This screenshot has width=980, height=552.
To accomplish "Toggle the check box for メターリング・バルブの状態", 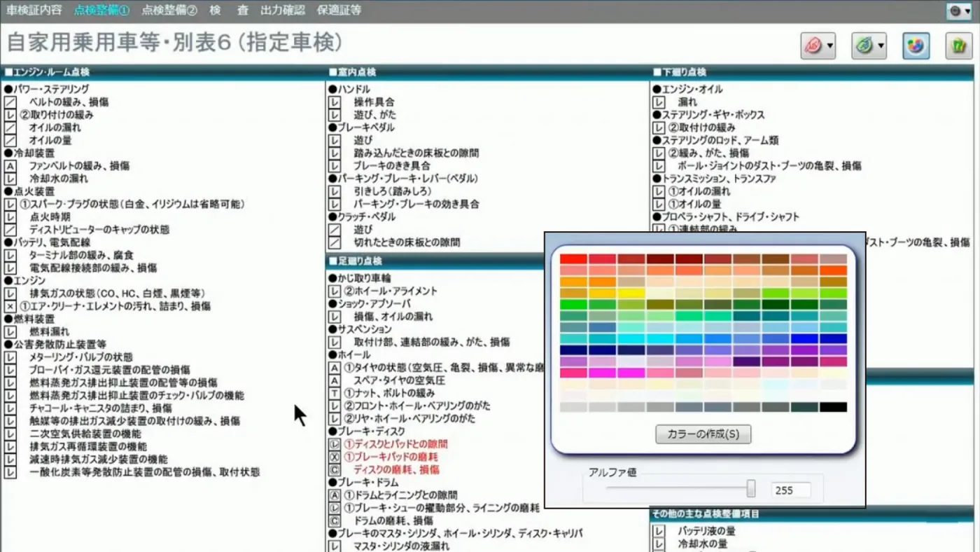I will click(10, 357).
